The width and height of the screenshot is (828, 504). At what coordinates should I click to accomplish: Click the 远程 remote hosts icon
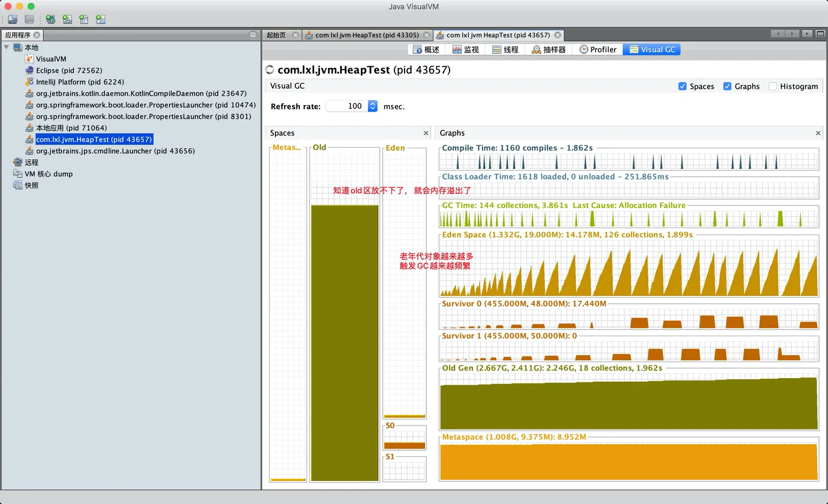coord(18,162)
